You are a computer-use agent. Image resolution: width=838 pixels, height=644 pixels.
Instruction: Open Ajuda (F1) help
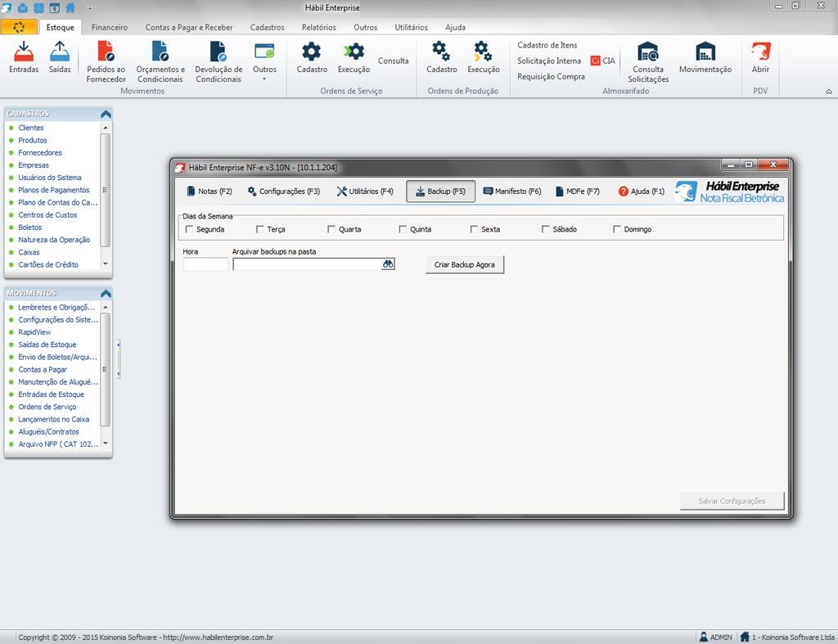[x=642, y=191]
